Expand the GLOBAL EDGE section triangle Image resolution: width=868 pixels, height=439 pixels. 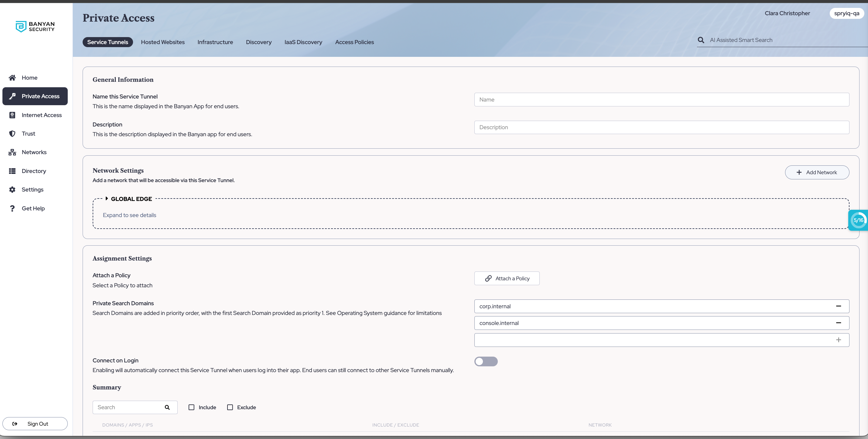(107, 199)
